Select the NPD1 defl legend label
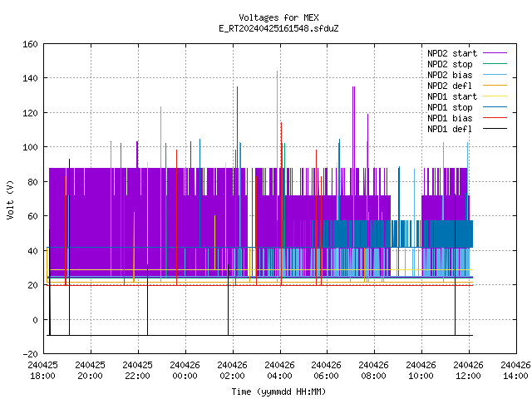 click(450, 129)
